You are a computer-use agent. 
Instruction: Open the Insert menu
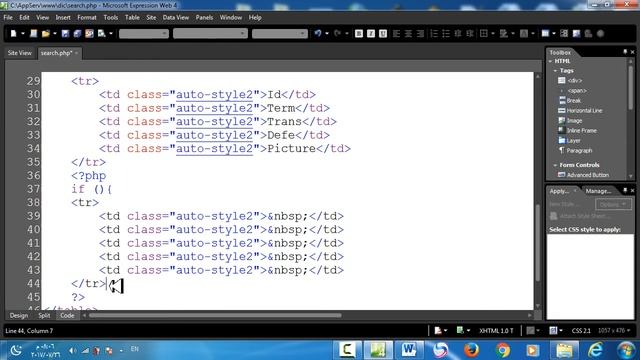tap(63, 18)
